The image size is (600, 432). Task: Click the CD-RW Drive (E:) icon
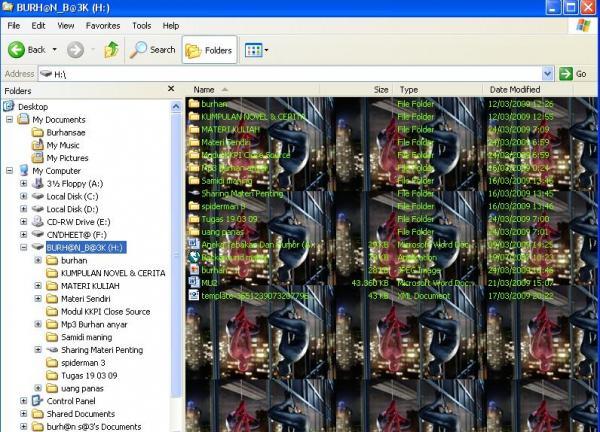pyautogui.click(x=38, y=222)
